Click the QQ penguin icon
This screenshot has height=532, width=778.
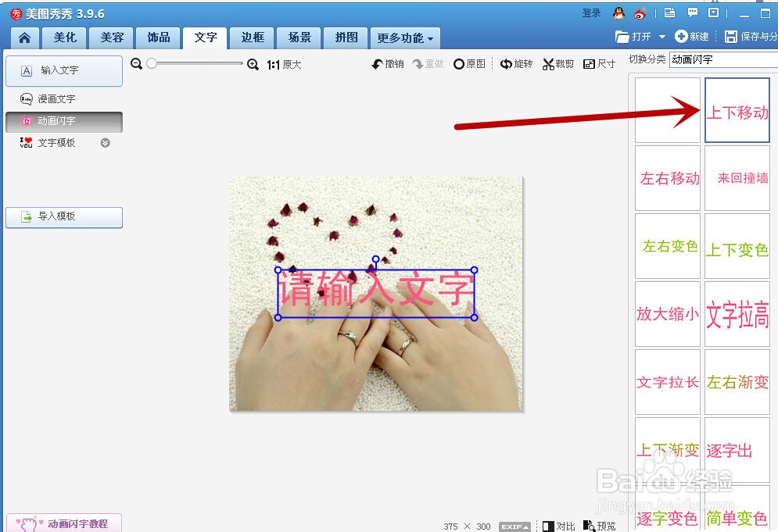(618, 13)
